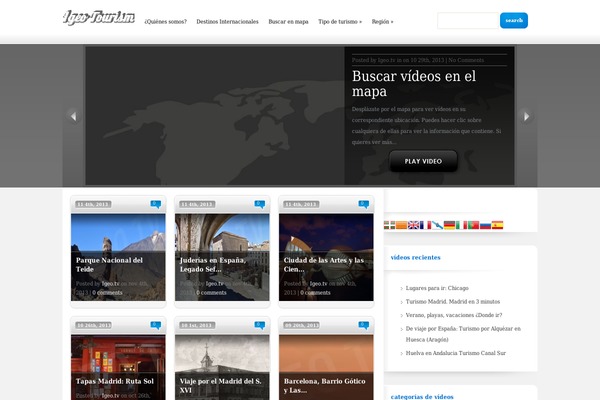Open Tapas Madrid: Ruta Sol thumbnail
This screenshot has width=600, height=400.
pyautogui.click(x=118, y=367)
